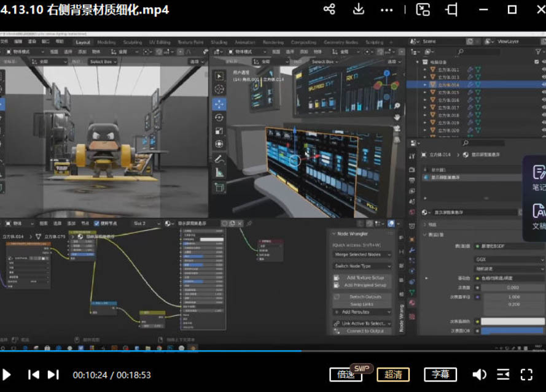The image size is (546, 392).
Task: Open the GGX distribution dropdown
Action: [x=510, y=259]
